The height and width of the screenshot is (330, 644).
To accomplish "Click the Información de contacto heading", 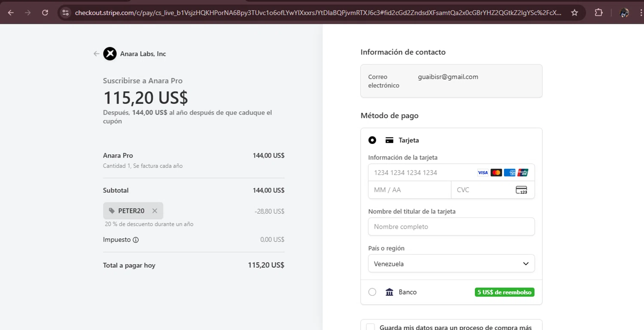I will click(403, 52).
